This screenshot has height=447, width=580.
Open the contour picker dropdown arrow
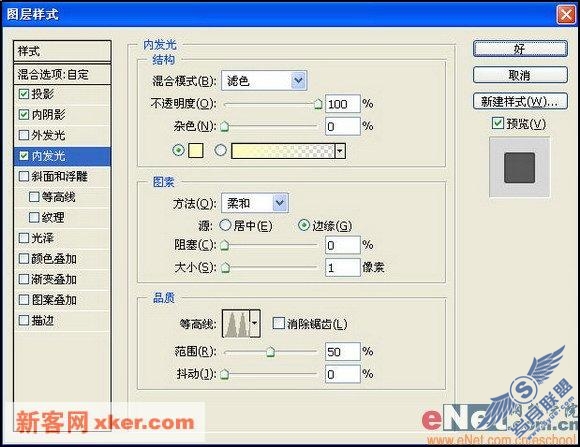point(255,324)
